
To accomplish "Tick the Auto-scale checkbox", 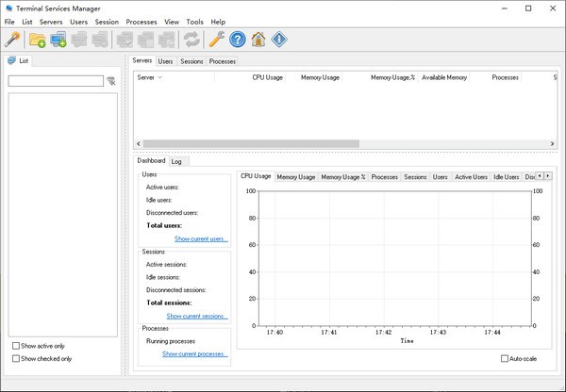I will click(x=505, y=358).
